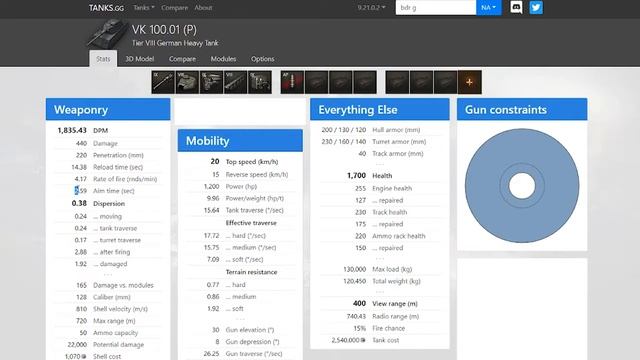640x360 pixels.
Task: Switch to the 3D Model tab
Action: click(140, 59)
